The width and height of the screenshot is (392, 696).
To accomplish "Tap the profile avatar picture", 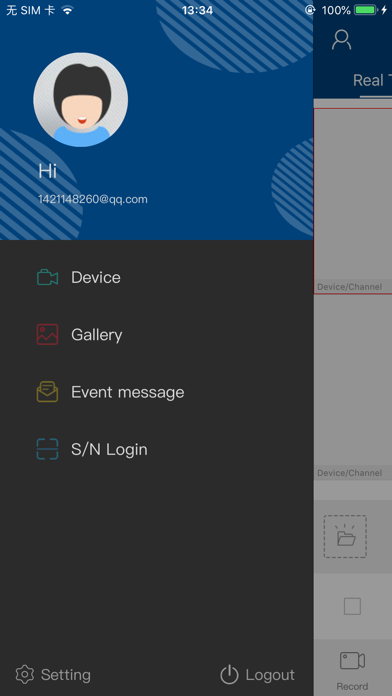I will click(81, 99).
